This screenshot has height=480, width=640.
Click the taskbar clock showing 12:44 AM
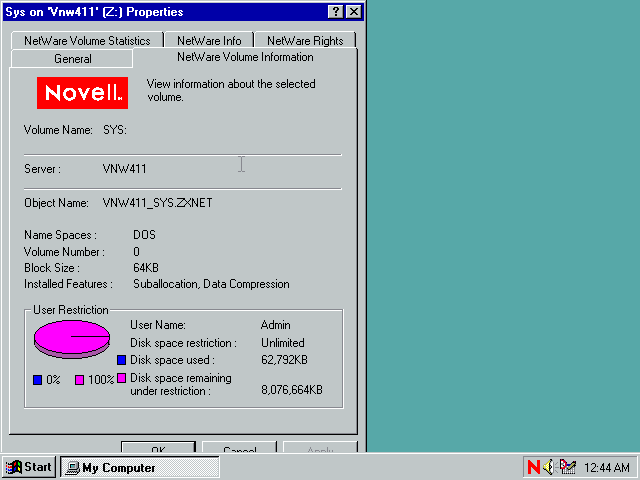607,467
